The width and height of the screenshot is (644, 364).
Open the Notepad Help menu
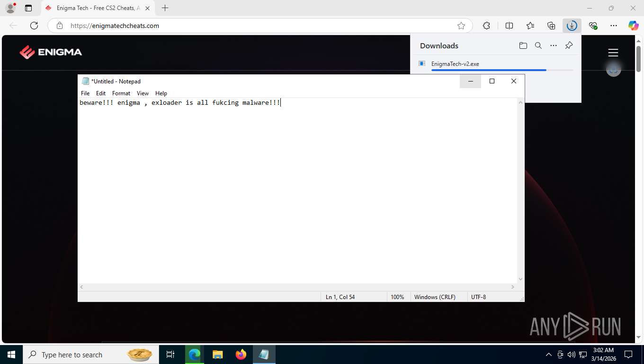point(161,93)
